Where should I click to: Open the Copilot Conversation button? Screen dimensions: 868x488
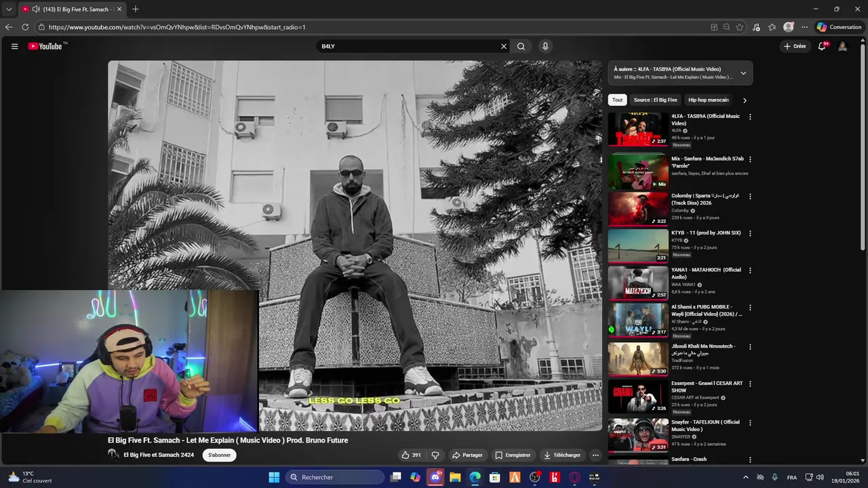(x=839, y=27)
